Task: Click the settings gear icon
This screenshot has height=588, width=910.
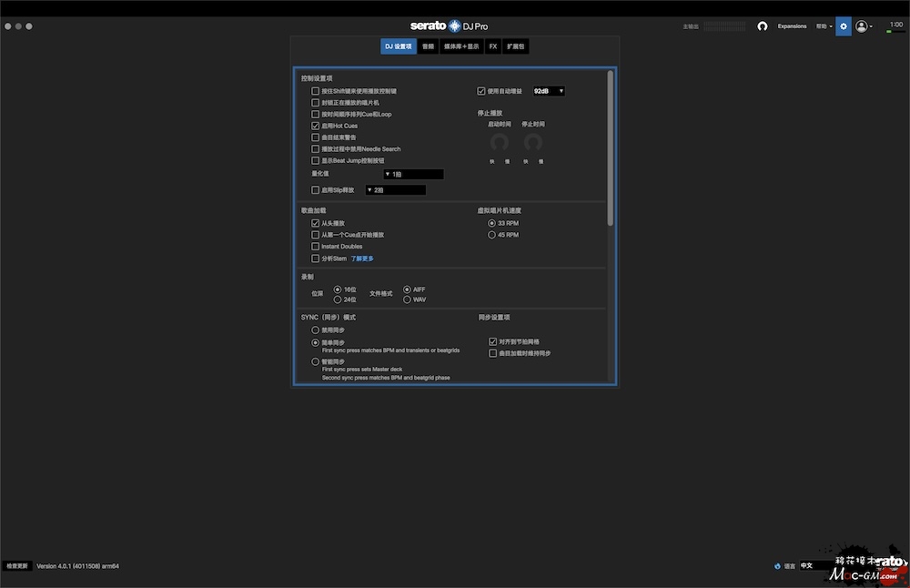Action: coord(844,26)
